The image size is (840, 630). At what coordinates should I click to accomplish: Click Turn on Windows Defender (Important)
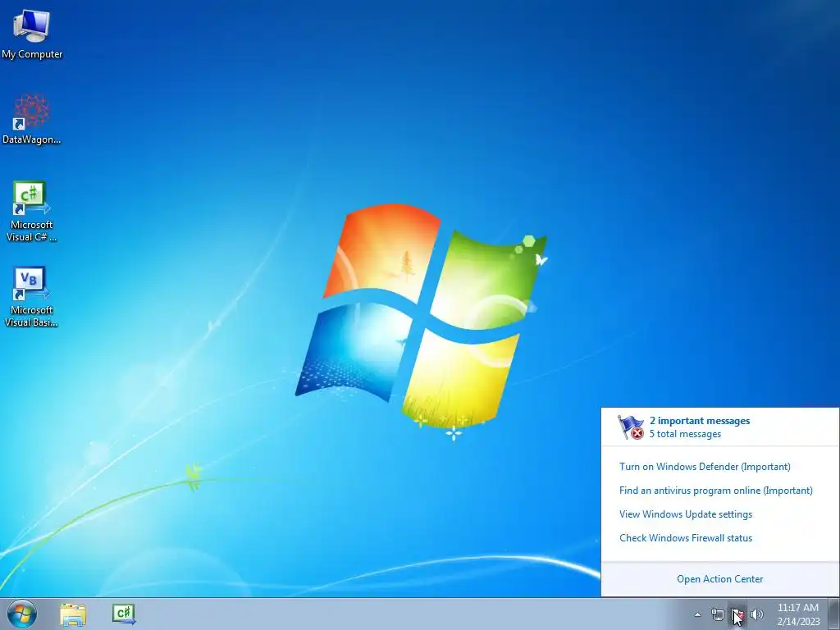(x=705, y=467)
